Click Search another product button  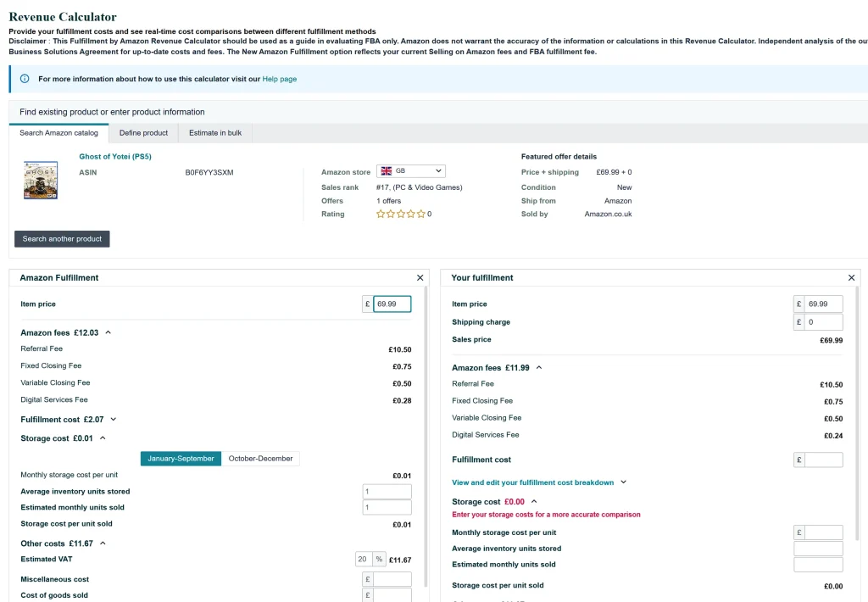[62, 239]
